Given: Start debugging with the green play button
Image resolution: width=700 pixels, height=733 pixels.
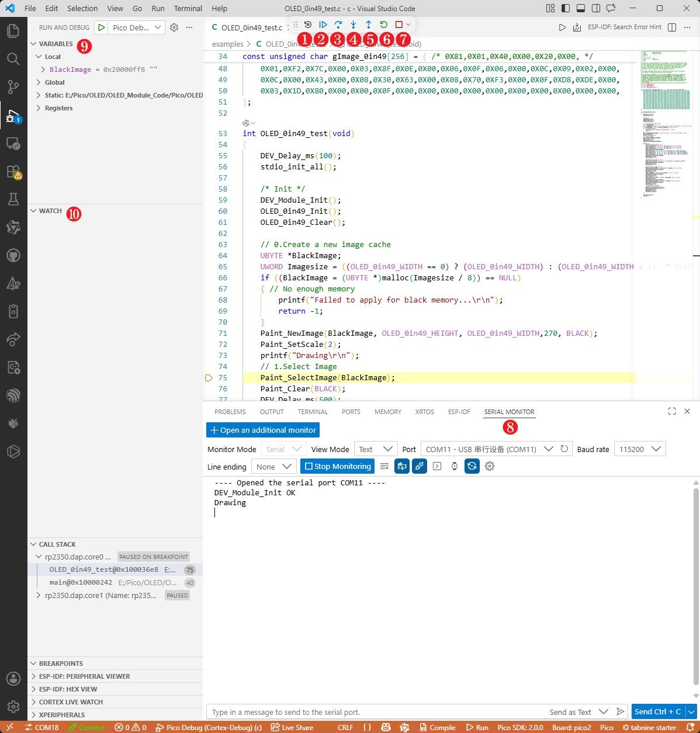Looking at the screenshot, I should (x=102, y=27).
